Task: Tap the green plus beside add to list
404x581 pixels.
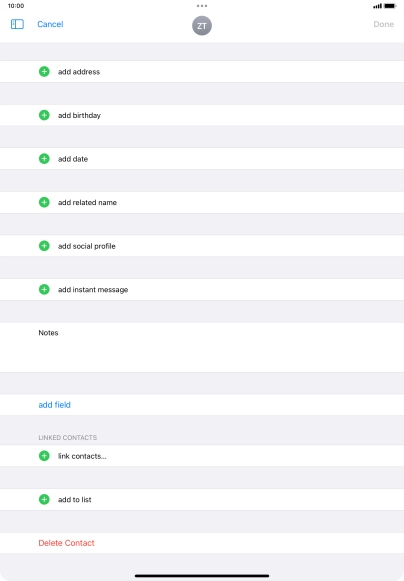Action: (44, 499)
